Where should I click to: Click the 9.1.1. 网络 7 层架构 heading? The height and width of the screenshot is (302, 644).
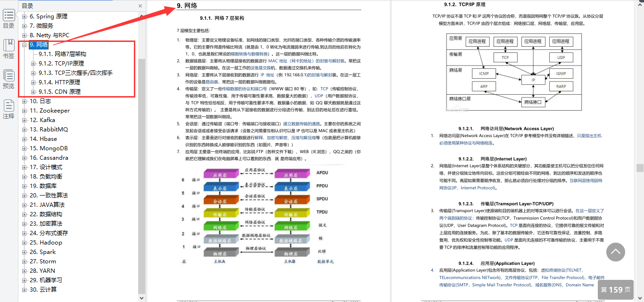pyautogui.click(x=222, y=18)
